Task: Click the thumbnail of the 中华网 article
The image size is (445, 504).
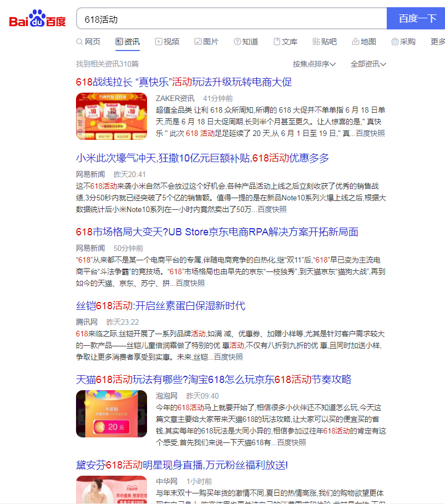Action: (x=112, y=490)
